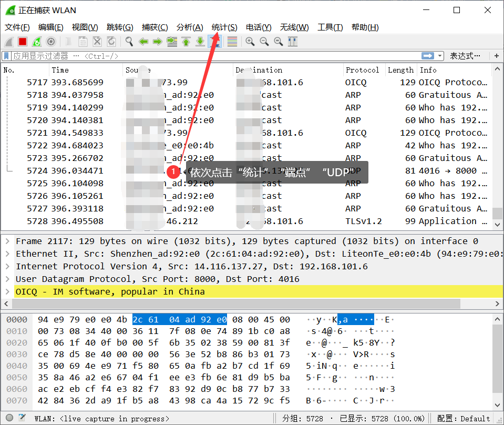504x425 pixels.
Task: Apply display filter with arrow button
Action: [428, 56]
